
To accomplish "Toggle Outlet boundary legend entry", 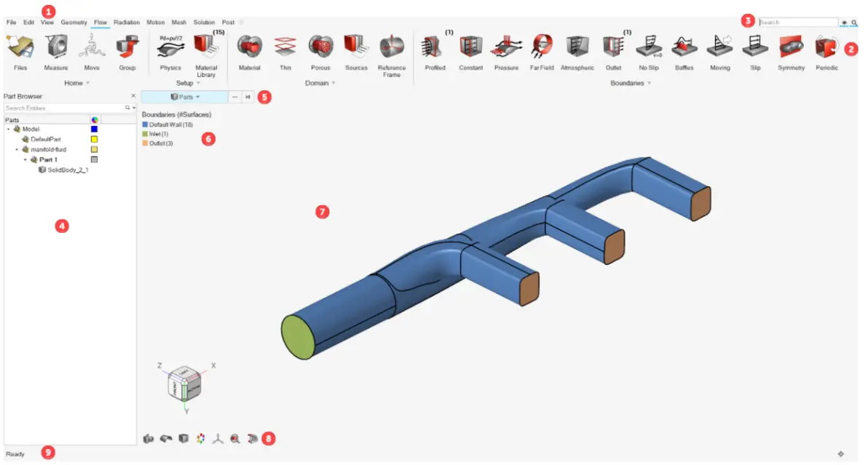I will click(158, 143).
